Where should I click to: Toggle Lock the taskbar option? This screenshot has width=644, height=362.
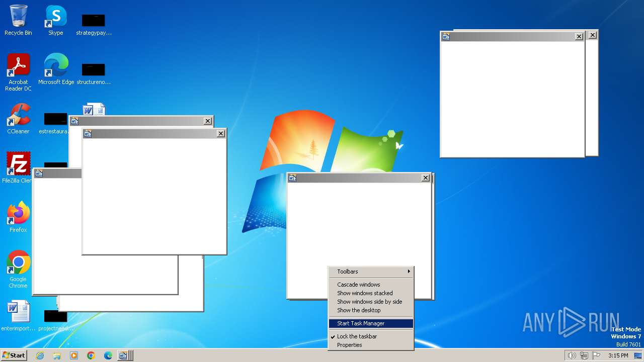click(371, 336)
